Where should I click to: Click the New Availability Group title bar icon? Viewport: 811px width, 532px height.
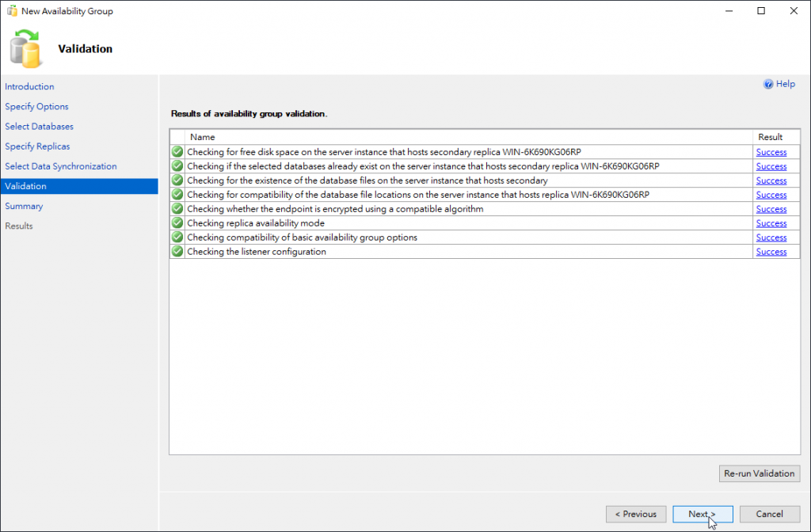[12, 11]
